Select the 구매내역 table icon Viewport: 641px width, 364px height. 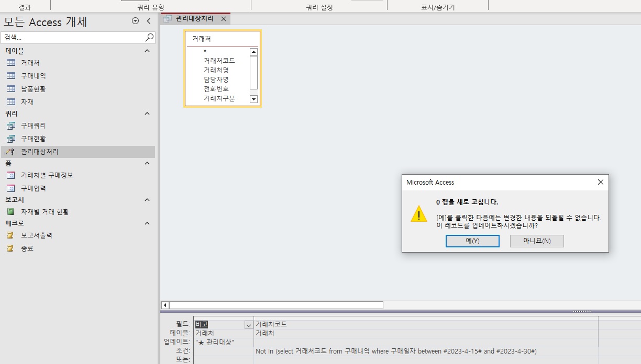click(10, 76)
